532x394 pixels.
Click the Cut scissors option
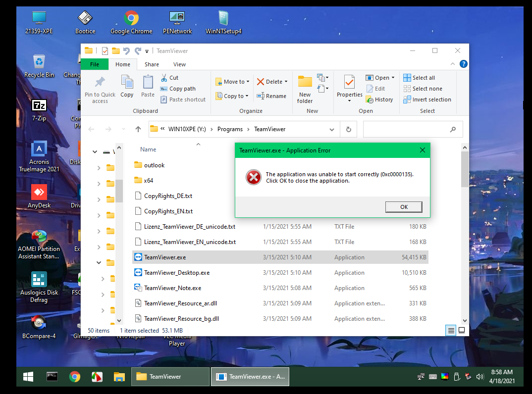pos(169,78)
